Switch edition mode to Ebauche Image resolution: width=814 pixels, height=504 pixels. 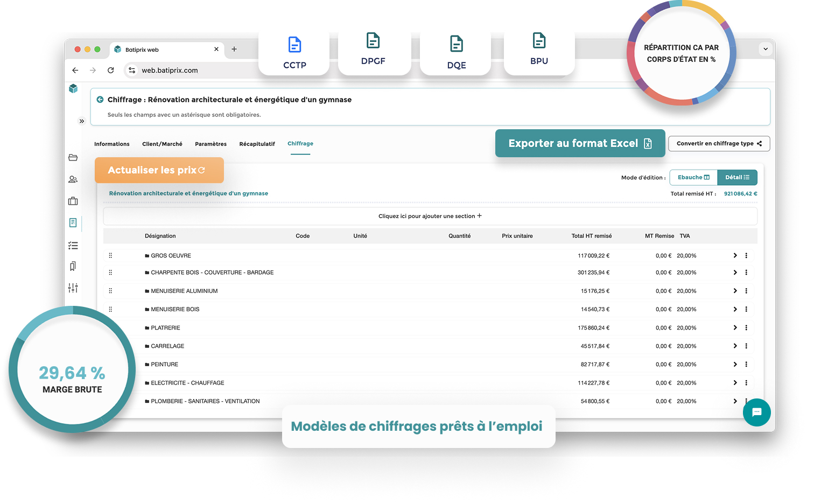(x=693, y=177)
